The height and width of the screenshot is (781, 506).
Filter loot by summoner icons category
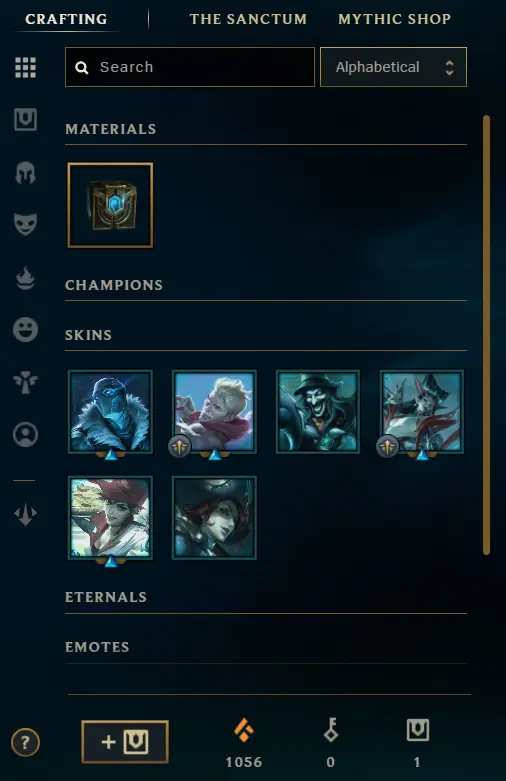coord(25,435)
